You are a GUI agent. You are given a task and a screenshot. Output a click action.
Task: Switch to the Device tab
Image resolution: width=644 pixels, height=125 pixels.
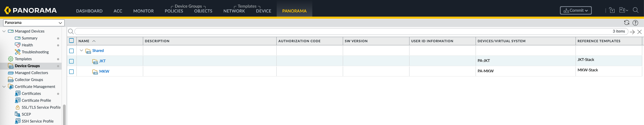[x=264, y=11]
